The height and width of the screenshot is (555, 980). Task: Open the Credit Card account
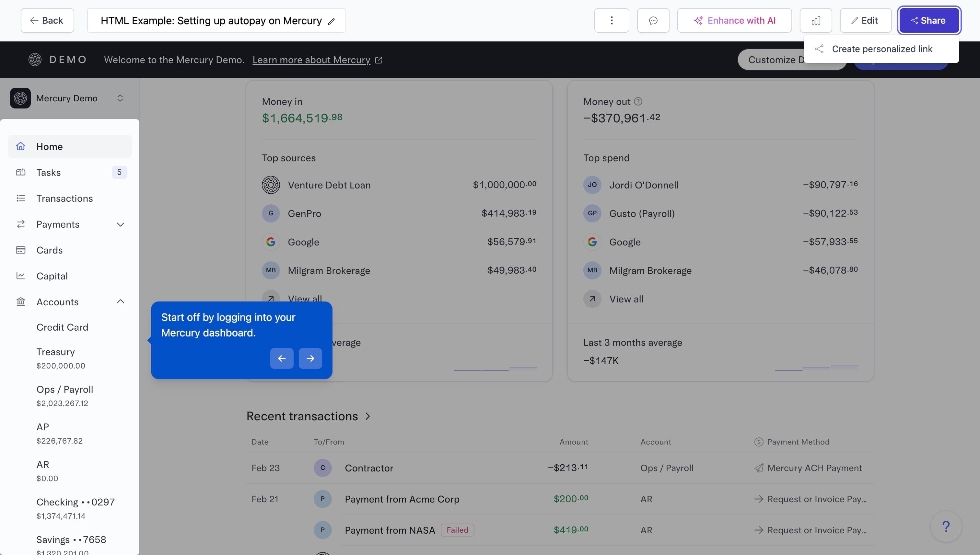(x=62, y=327)
